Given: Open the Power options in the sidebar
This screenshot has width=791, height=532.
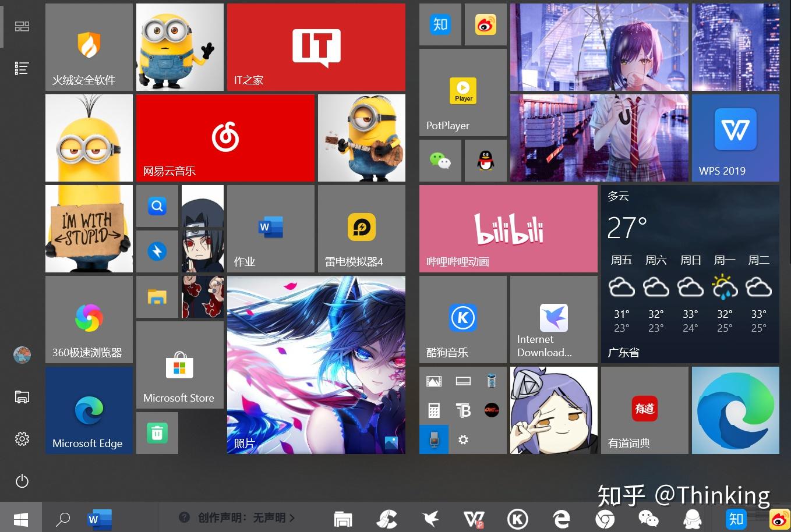Looking at the screenshot, I should coord(22,481).
